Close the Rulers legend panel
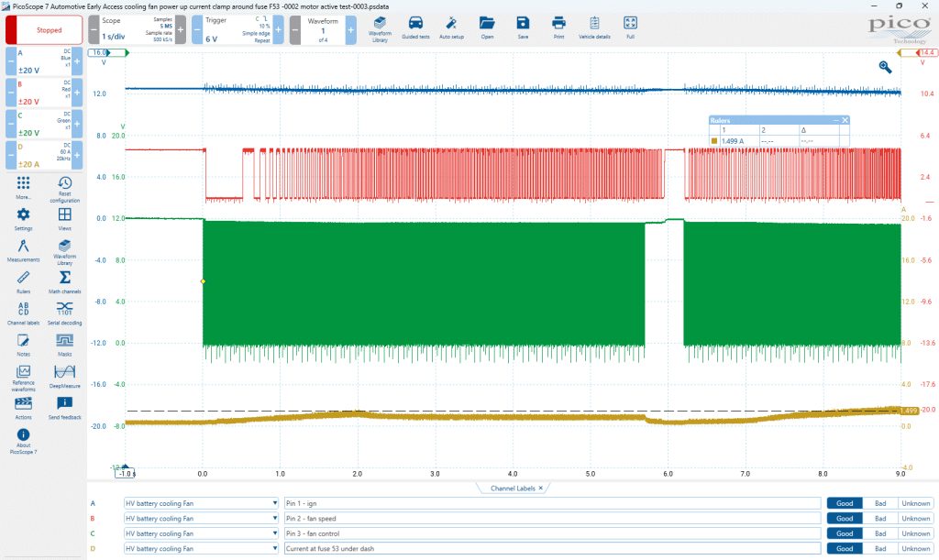Image resolution: width=939 pixels, height=560 pixels. coord(845,120)
